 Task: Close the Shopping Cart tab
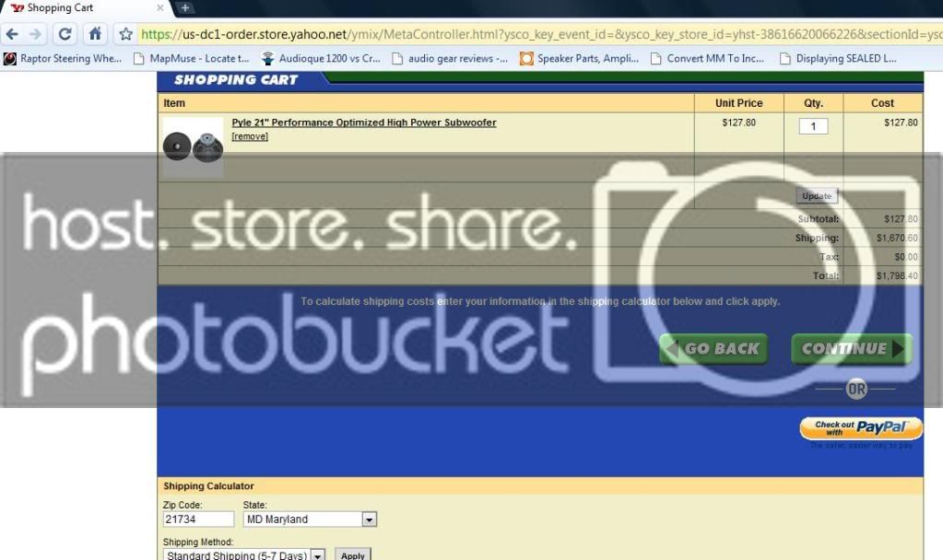tap(160, 7)
